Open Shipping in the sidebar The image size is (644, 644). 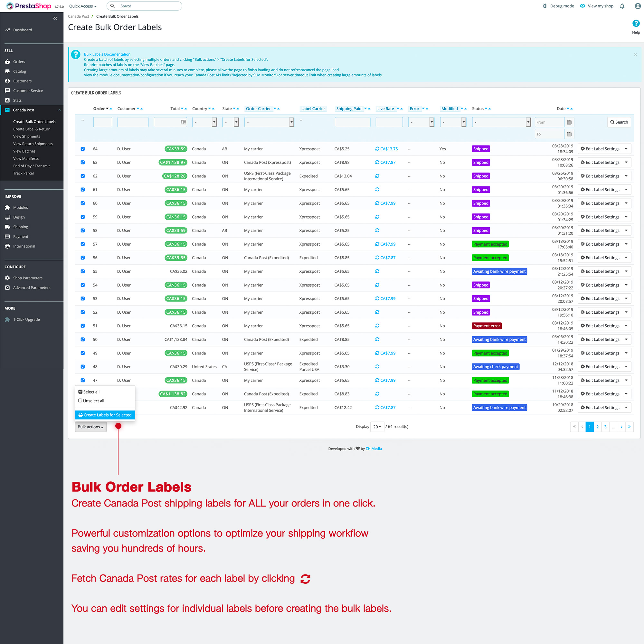click(x=20, y=227)
